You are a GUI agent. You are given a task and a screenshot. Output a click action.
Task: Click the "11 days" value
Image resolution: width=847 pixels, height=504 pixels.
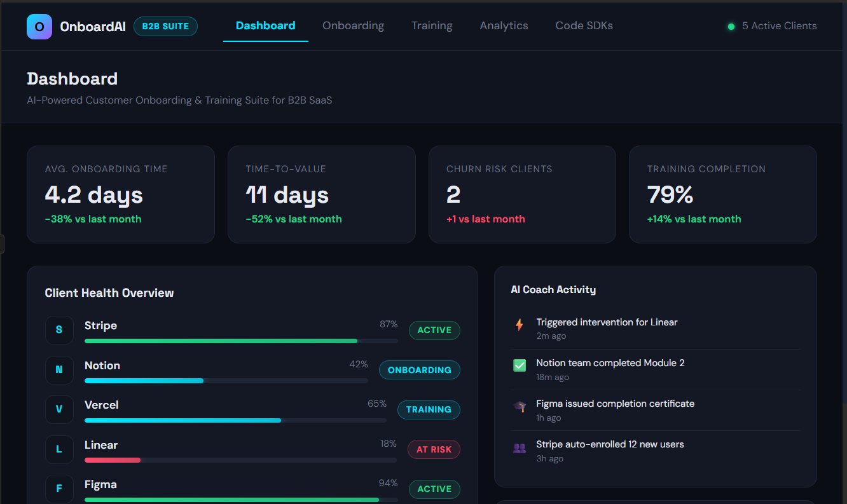[287, 194]
